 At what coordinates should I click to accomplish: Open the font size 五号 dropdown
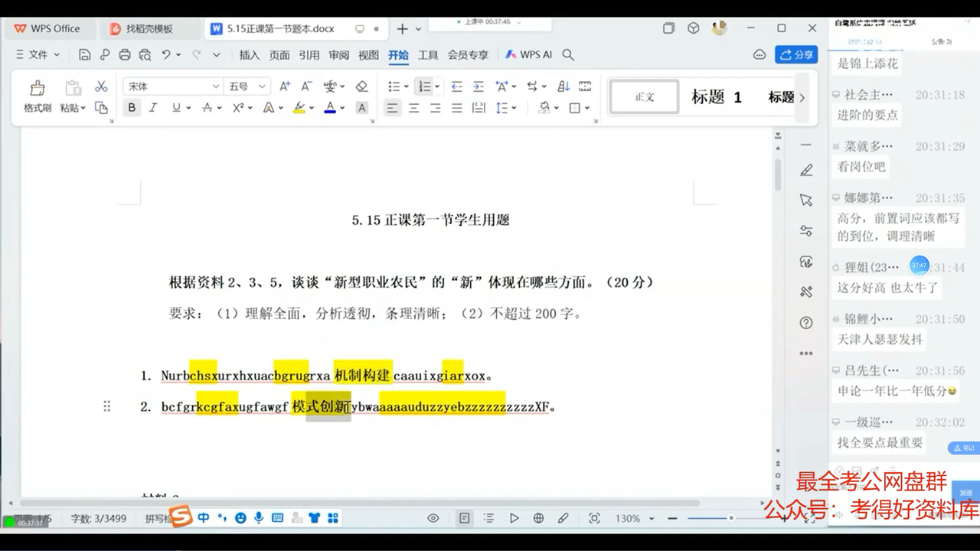pyautogui.click(x=262, y=86)
